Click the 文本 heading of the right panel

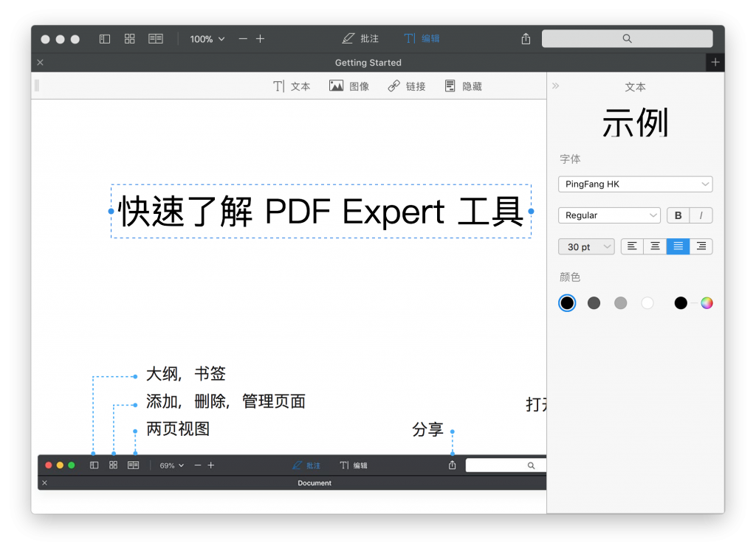(x=635, y=87)
